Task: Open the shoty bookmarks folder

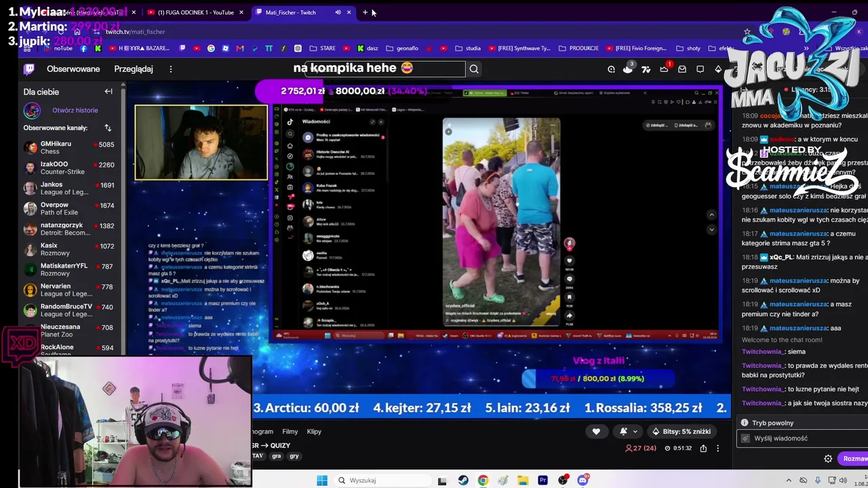Action: pyautogui.click(x=688, y=48)
